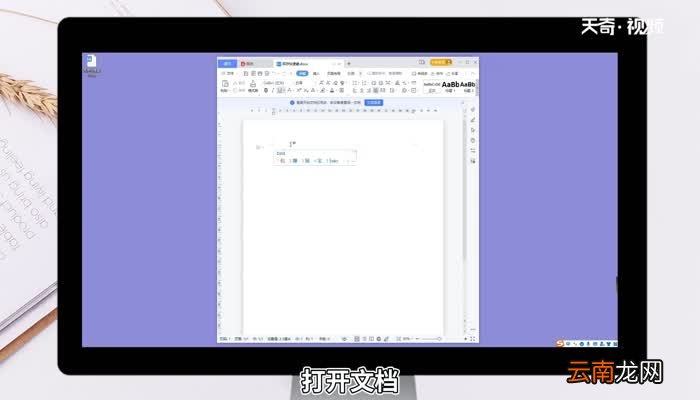Screen dimensions: 700x400
Task: Click the Sort icon in paragraph group
Action: tap(397, 83)
